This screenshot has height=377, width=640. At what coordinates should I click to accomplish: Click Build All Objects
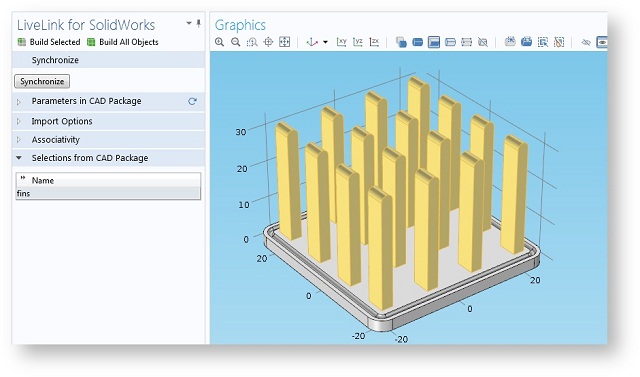pyautogui.click(x=122, y=42)
